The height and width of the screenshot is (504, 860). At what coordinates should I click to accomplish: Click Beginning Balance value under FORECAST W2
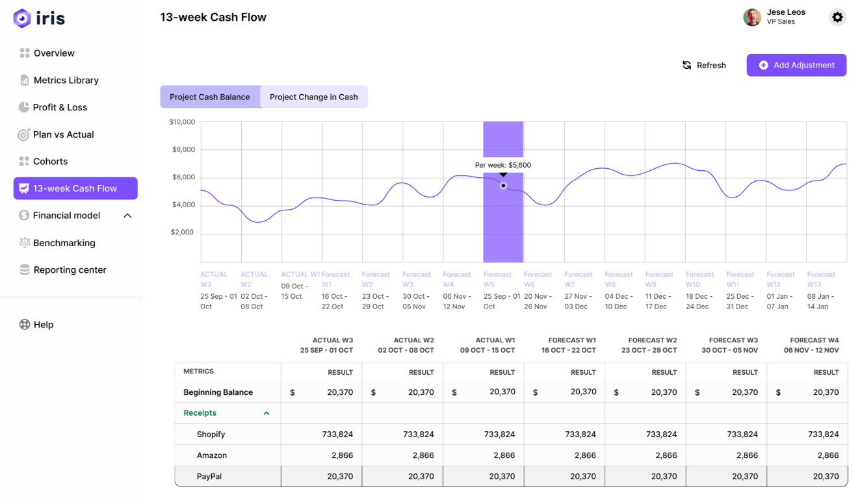(x=664, y=392)
